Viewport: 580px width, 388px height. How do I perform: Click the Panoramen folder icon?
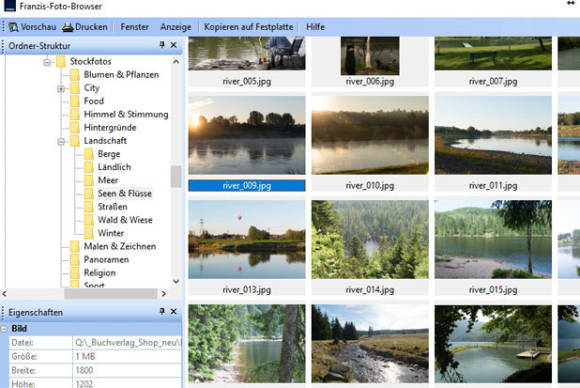tap(75, 260)
